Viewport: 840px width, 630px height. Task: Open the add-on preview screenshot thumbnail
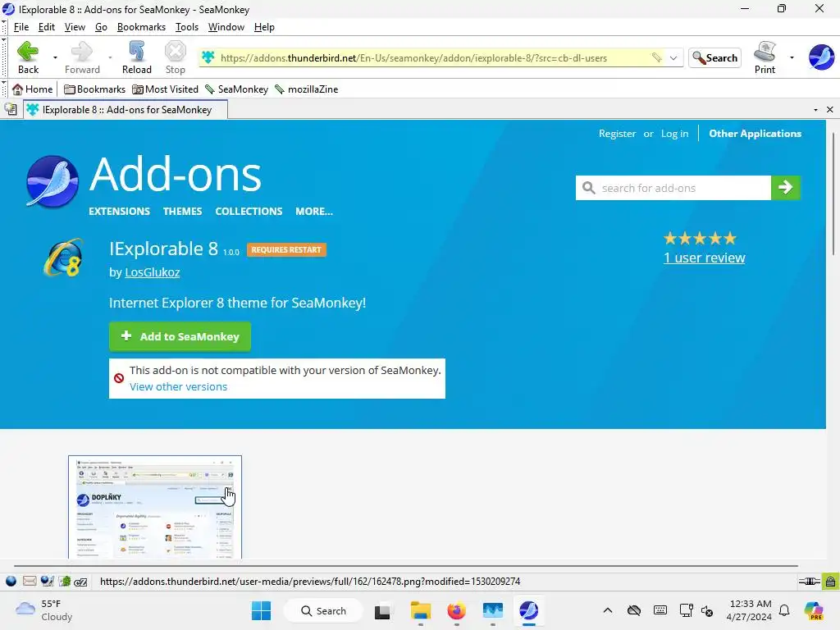click(155, 507)
